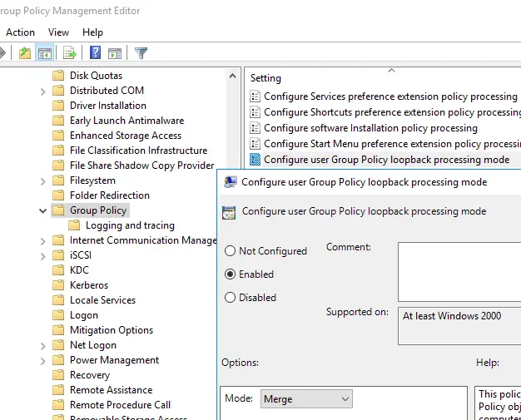Click the Enhanced Storage Access folder icon
Viewport: 521px width, 420px height.
pos(58,135)
